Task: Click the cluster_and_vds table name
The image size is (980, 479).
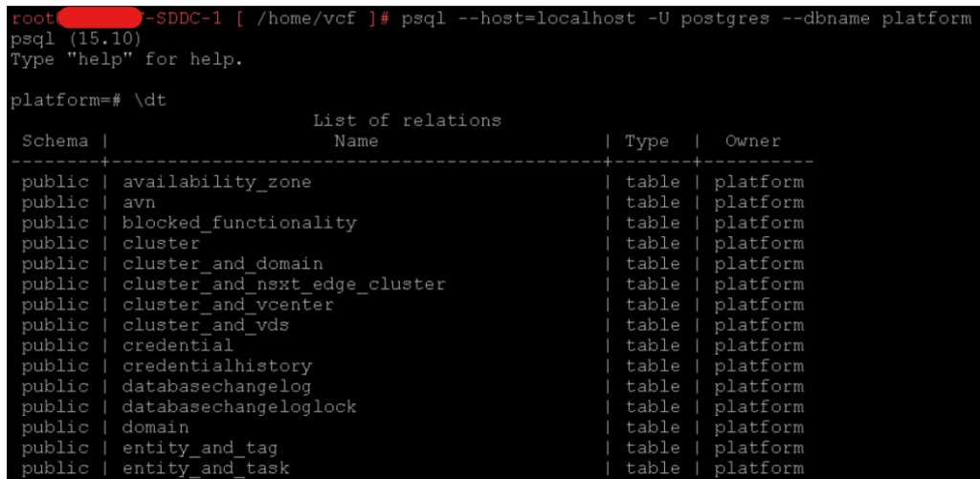Action: (x=206, y=325)
